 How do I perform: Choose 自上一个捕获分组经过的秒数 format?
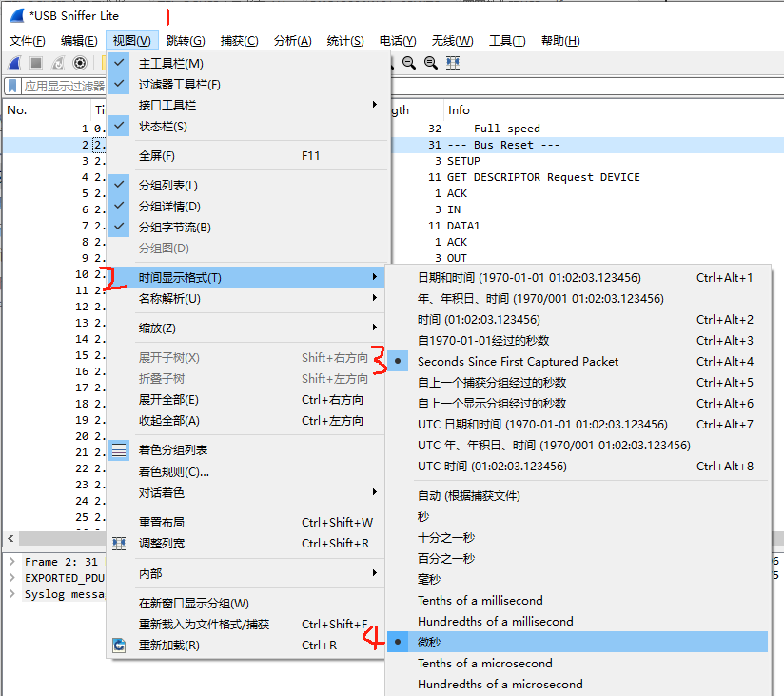click(x=578, y=383)
